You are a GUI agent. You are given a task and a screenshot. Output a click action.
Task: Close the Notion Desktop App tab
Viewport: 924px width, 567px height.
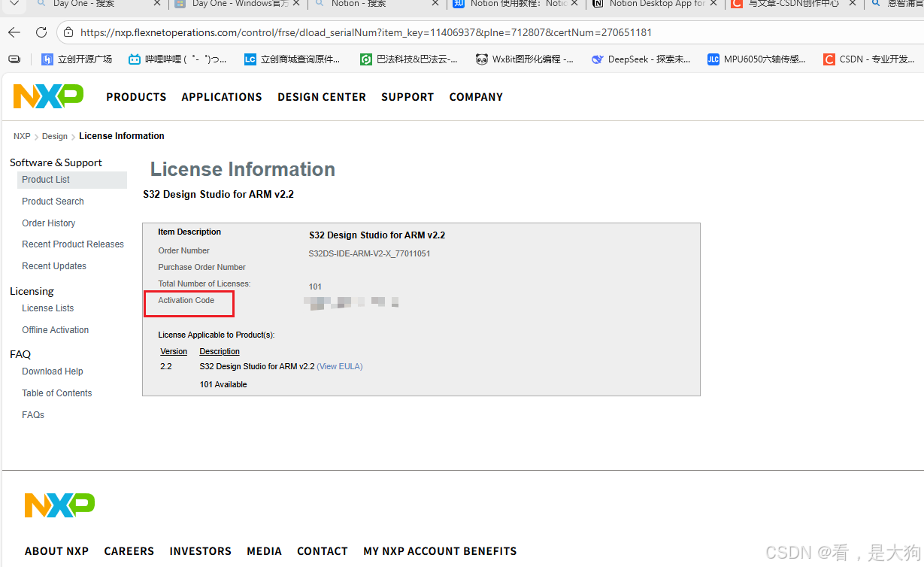point(713,4)
